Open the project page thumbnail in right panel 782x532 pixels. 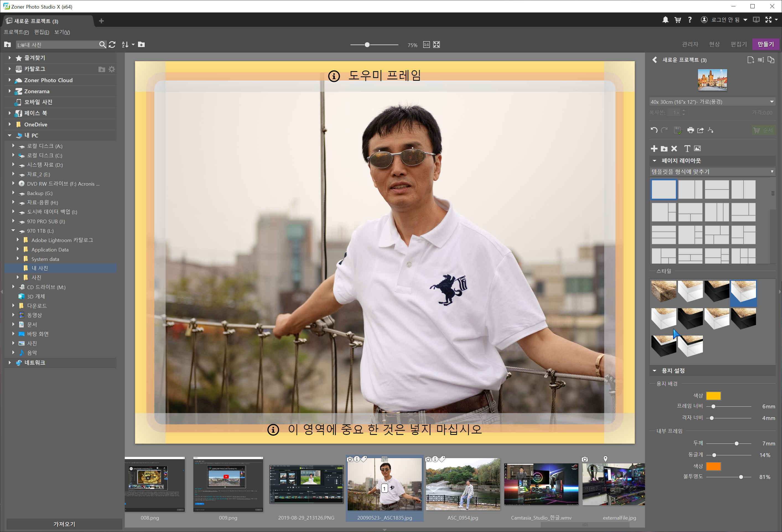coord(712,80)
